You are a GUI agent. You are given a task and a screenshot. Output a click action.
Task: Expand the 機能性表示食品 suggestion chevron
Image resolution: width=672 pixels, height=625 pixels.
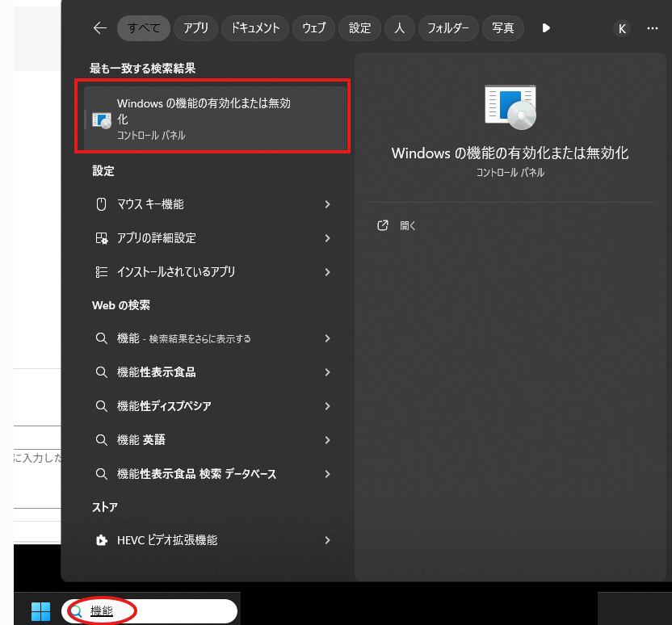click(x=327, y=372)
